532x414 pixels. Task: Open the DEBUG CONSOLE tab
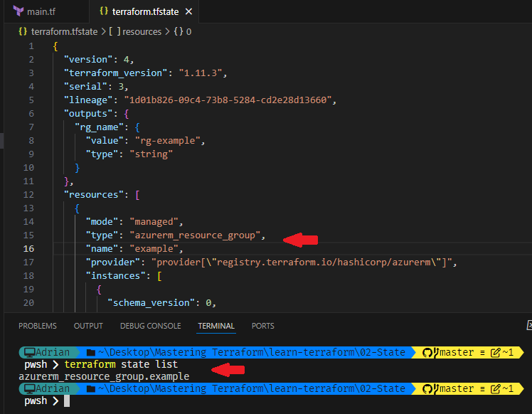coord(151,326)
